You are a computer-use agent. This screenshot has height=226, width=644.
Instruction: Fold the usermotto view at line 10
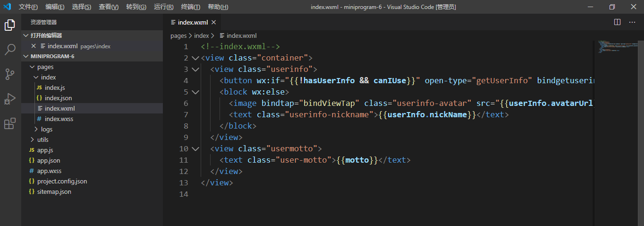point(195,149)
